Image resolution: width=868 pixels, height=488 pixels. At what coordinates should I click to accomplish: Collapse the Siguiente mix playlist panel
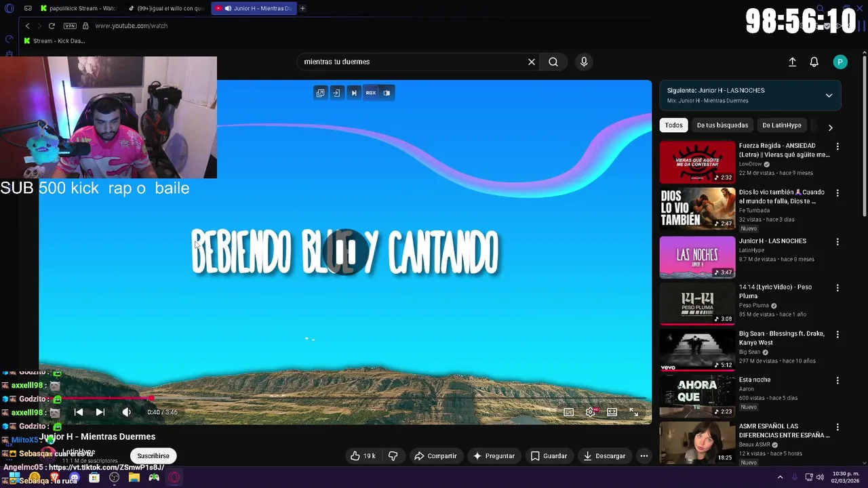(x=829, y=96)
